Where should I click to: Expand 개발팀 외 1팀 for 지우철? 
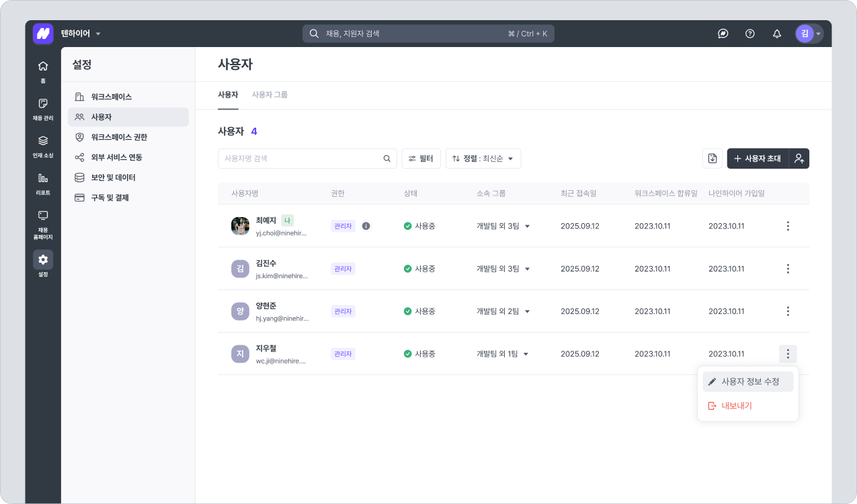[503, 354]
